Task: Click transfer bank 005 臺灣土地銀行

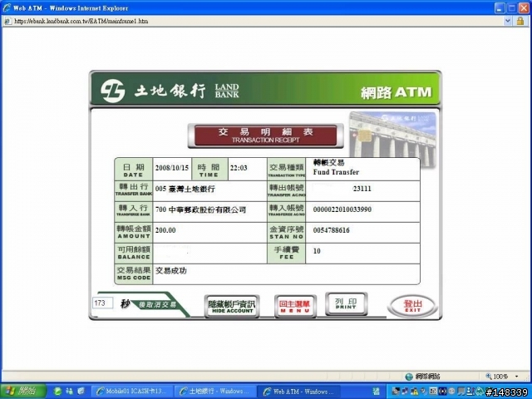Action: (x=185, y=189)
